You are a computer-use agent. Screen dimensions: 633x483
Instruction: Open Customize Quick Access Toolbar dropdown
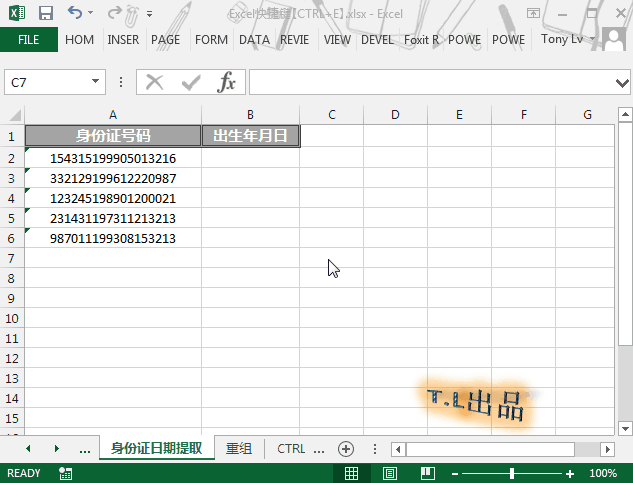point(149,14)
